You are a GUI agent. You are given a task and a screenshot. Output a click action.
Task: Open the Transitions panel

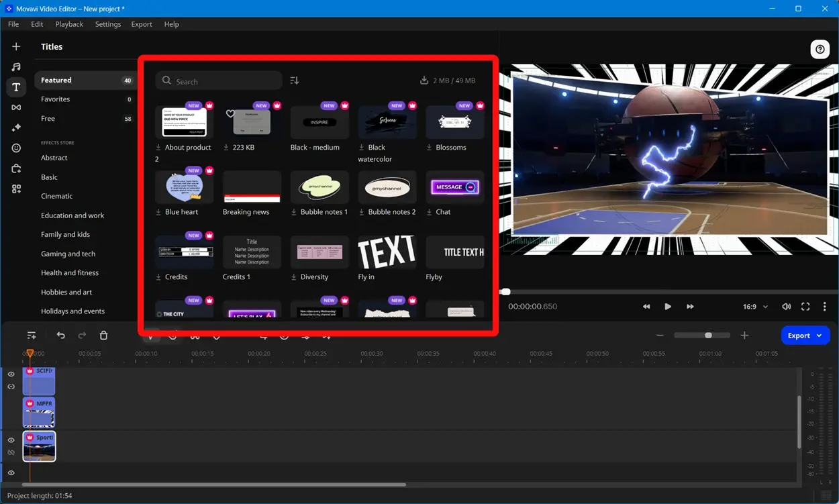coord(16,107)
